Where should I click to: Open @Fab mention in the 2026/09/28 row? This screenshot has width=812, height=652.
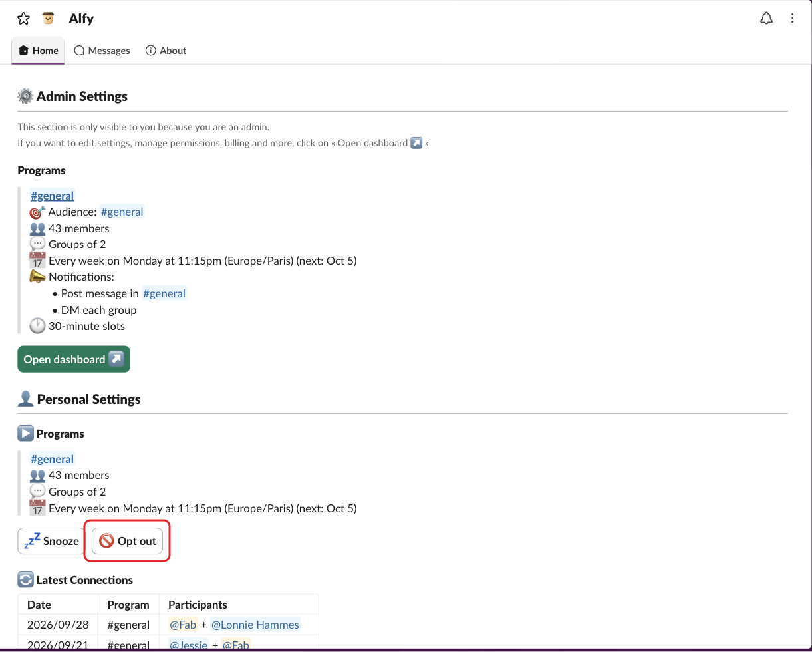(183, 625)
